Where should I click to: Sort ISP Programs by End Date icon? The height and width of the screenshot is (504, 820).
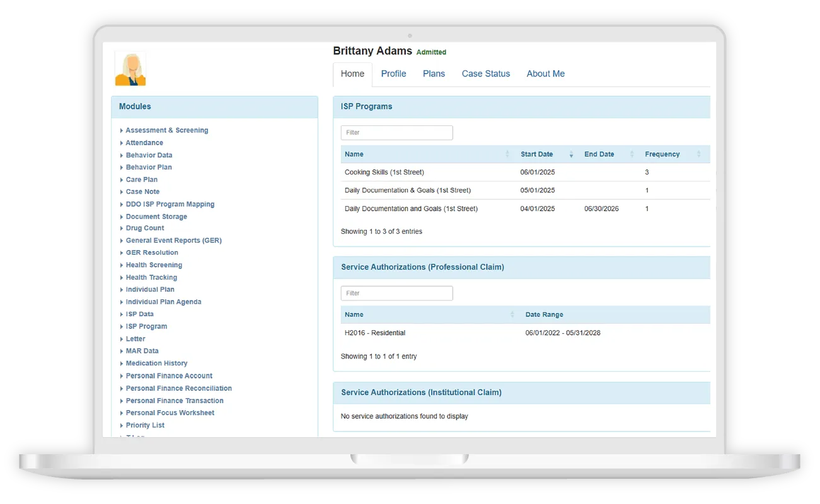632,154
